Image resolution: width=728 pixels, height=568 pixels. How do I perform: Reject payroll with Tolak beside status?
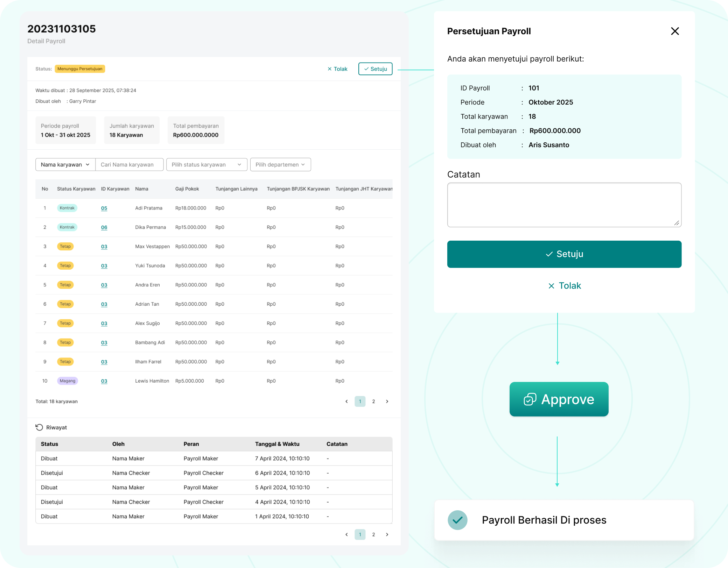click(x=337, y=69)
